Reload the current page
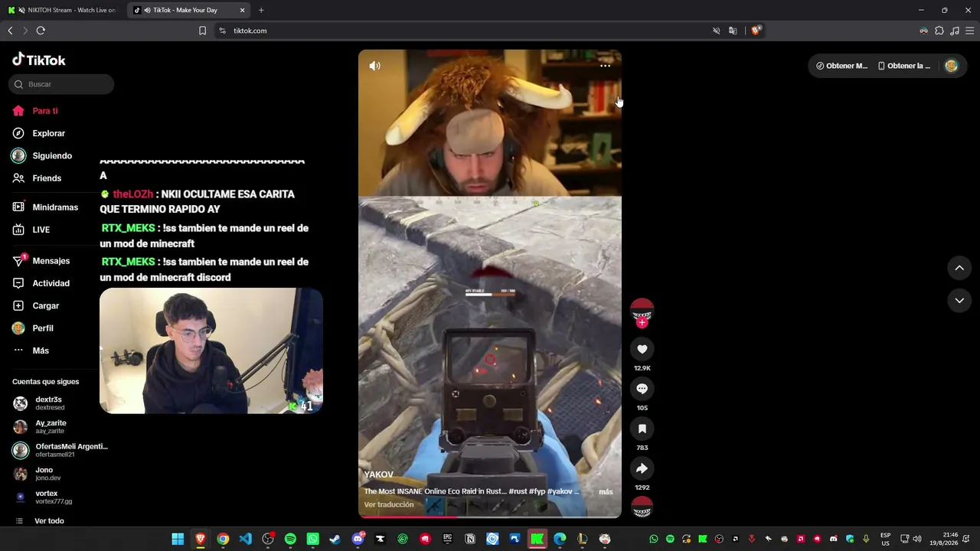This screenshot has height=551, width=980. coord(41,31)
